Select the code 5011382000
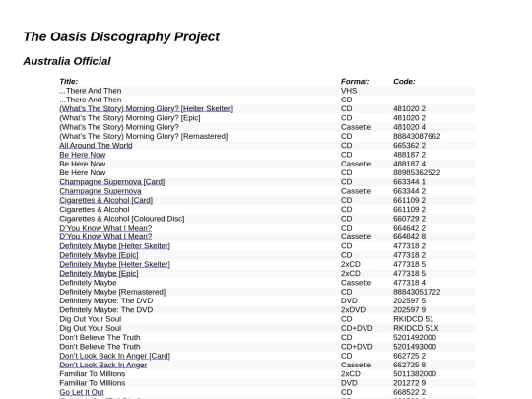This screenshot has height=399, width=532. [x=415, y=374]
